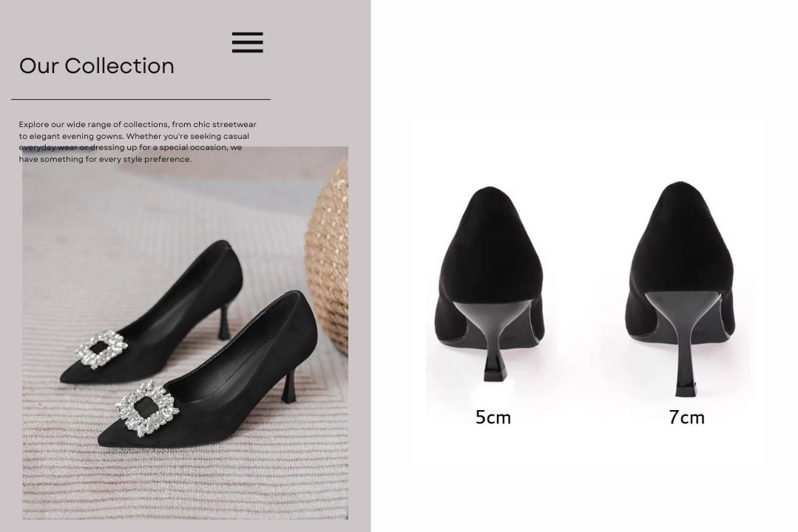Screen dimensions: 798x532
Task: Choose the 5cm heel height label
Action: pyautogui.click(x=493, y=417)
